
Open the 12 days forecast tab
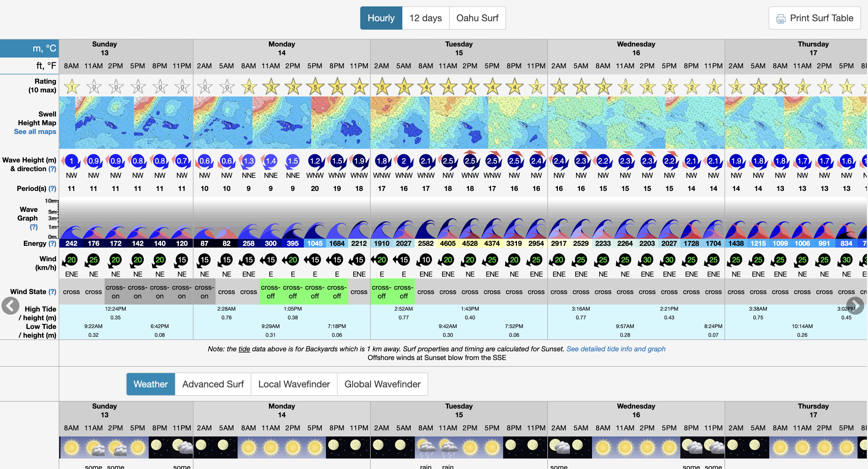pos(426,18)
